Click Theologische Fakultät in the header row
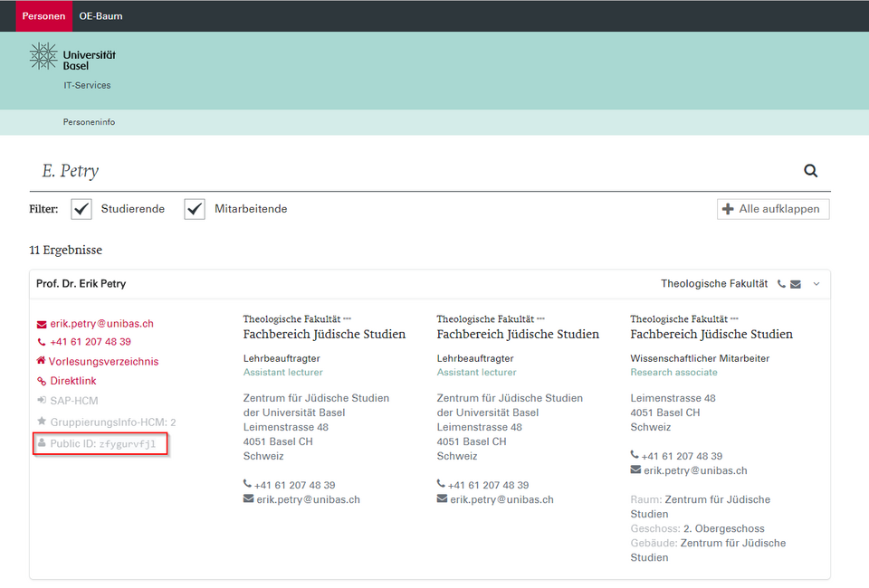 [714, 283]
